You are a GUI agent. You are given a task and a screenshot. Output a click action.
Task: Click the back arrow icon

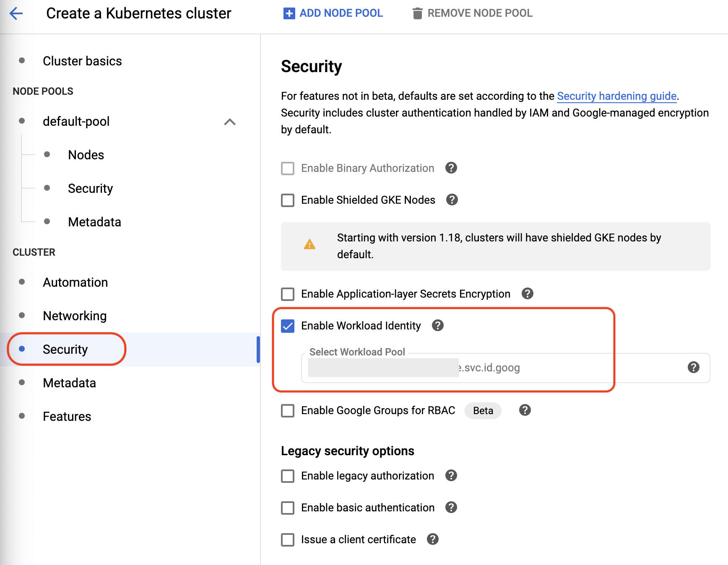click(x=16, y=13)
